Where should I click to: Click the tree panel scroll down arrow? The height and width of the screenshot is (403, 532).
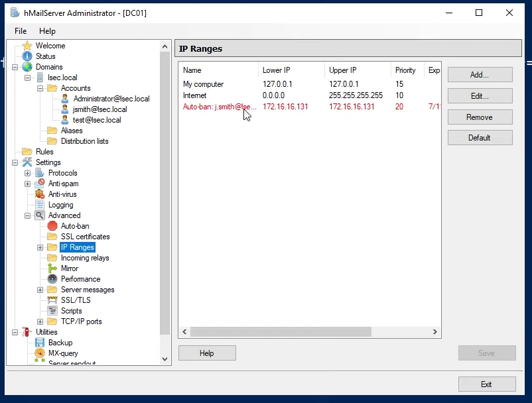tap(165, 359)
